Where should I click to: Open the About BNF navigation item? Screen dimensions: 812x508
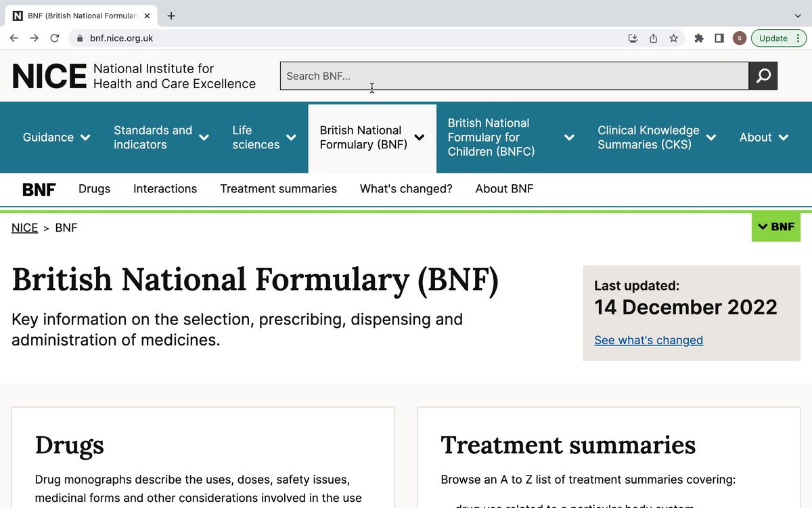point(504,189)
